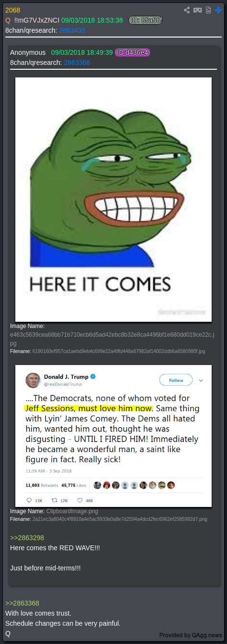Click the Q tripcode !!mG7VJxZNCI
This screenshot has height=644, width=227.
(37, 20)
